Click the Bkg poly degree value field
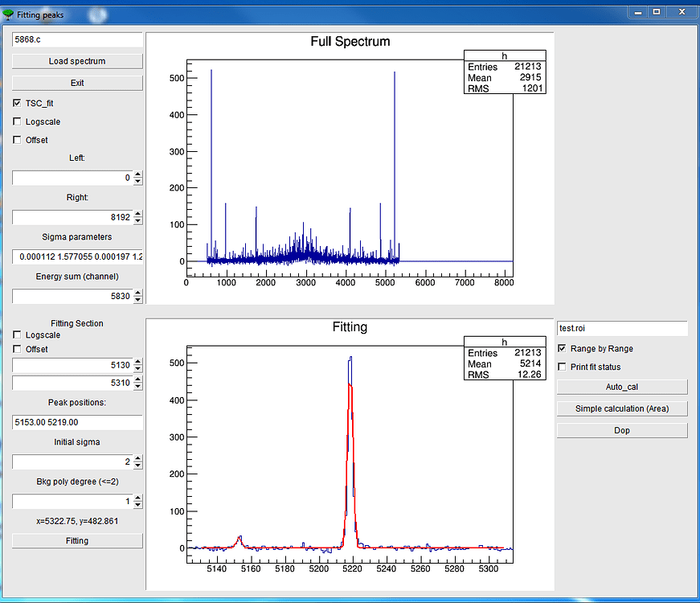The image size is (700, 603). 72,501
